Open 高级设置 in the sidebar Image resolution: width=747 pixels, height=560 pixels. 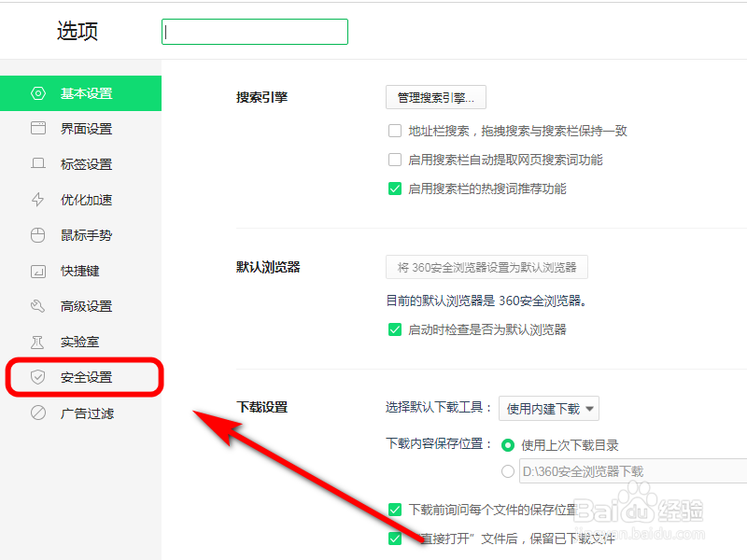[x=80, y=306]
